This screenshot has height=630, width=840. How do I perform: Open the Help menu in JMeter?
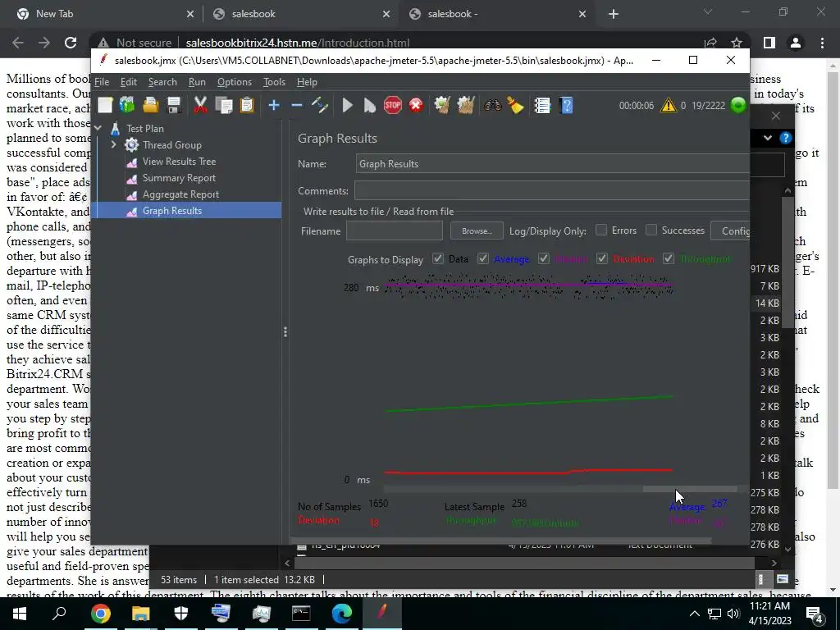307,82
